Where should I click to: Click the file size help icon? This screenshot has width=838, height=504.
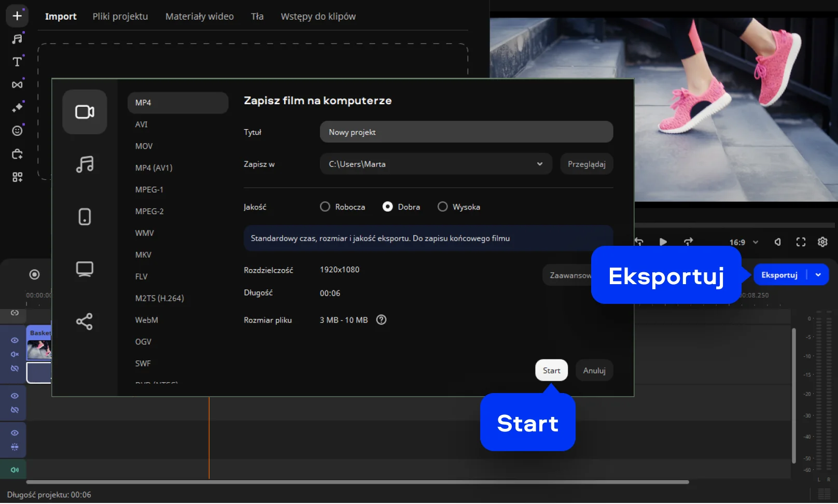[381, 320]
